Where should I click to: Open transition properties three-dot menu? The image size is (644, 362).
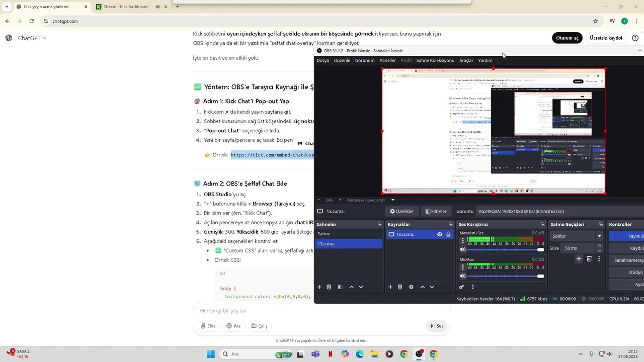[x=599, y=259]
